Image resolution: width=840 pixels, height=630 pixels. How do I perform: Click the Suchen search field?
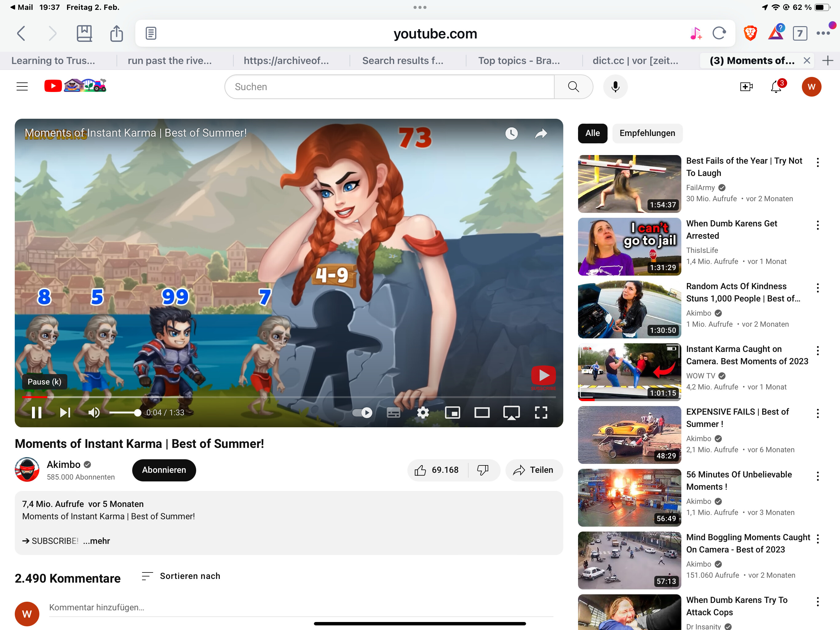coord(389,87)
